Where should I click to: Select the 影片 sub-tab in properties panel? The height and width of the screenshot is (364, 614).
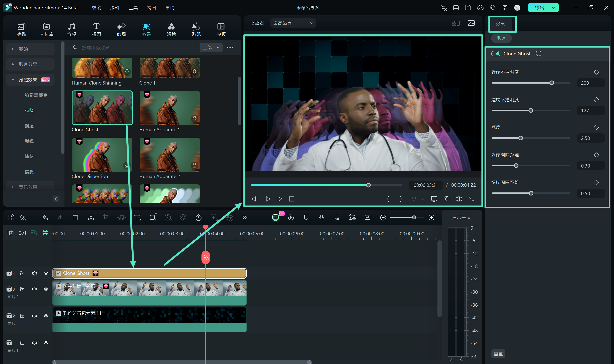[x=501, y=38]
